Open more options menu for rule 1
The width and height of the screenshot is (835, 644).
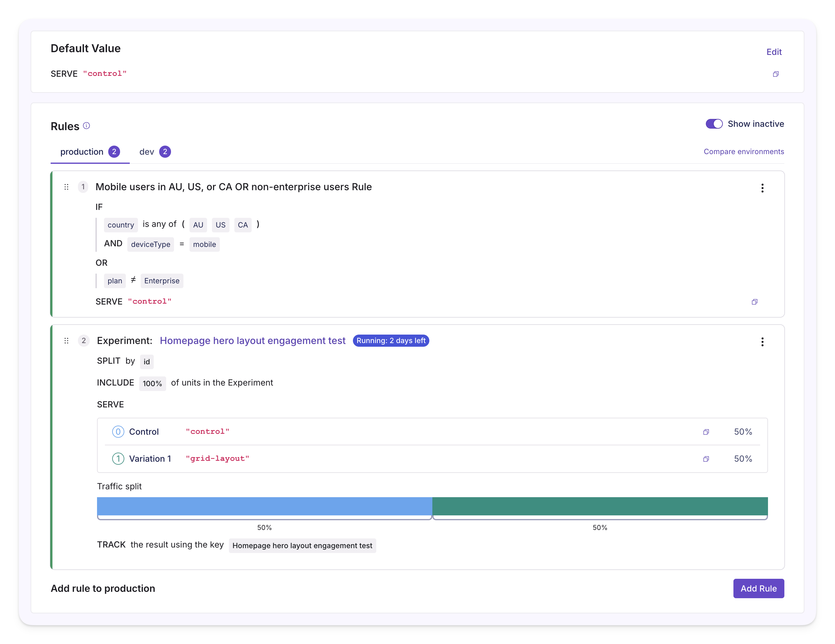pos(762,188)
